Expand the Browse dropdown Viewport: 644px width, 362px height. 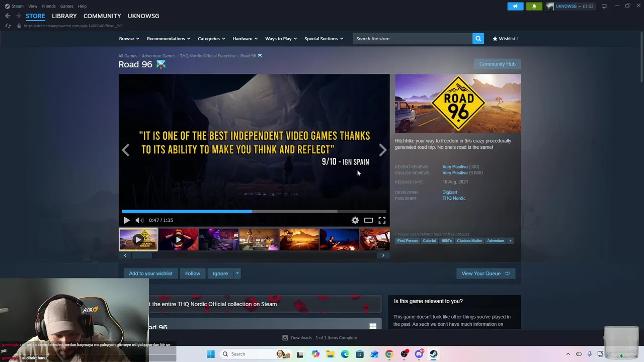tap(129, 39)
